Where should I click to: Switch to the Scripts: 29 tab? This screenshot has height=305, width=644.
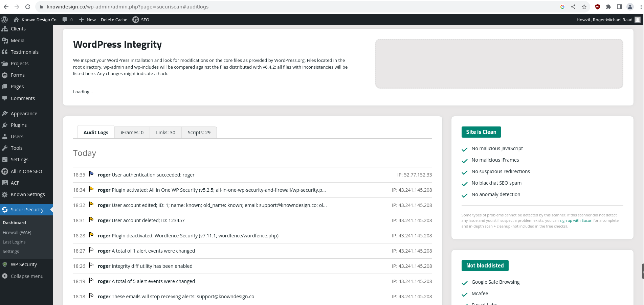(199, 133)
